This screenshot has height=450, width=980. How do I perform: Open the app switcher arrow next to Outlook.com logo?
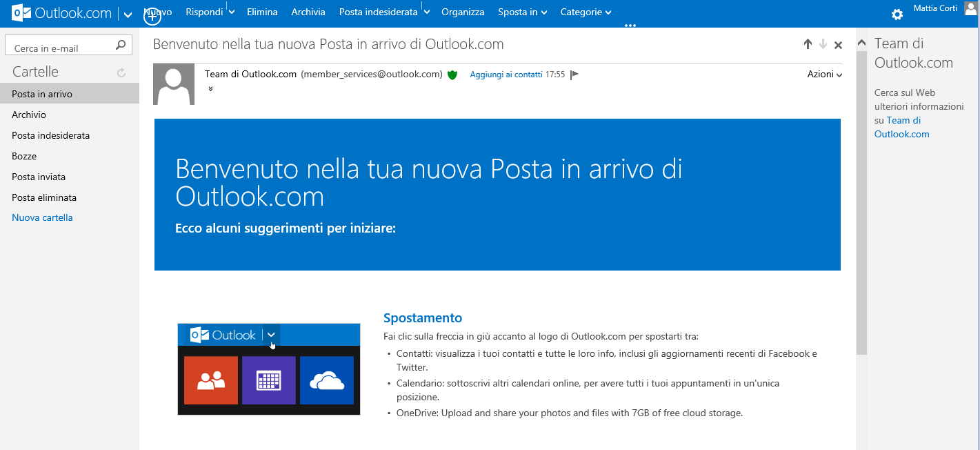point(128,14)
